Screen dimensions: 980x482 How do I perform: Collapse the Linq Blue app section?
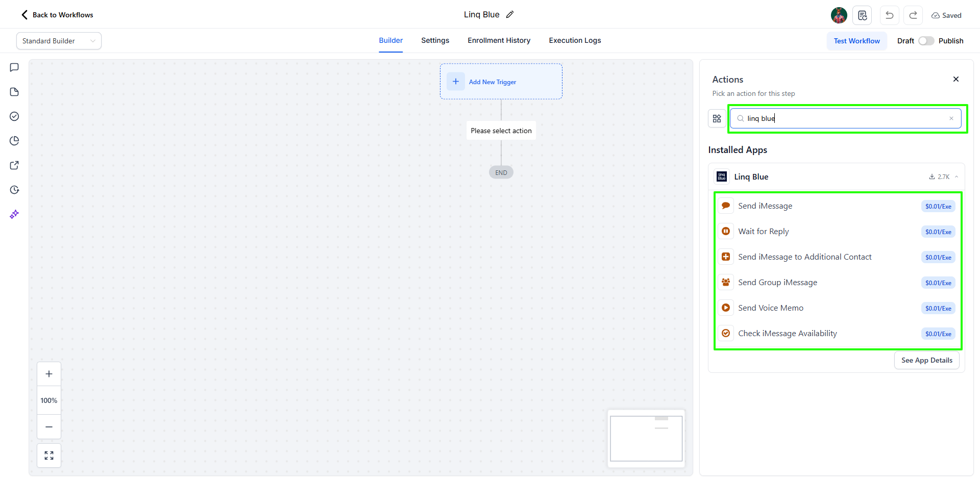(x=957, y=177)
